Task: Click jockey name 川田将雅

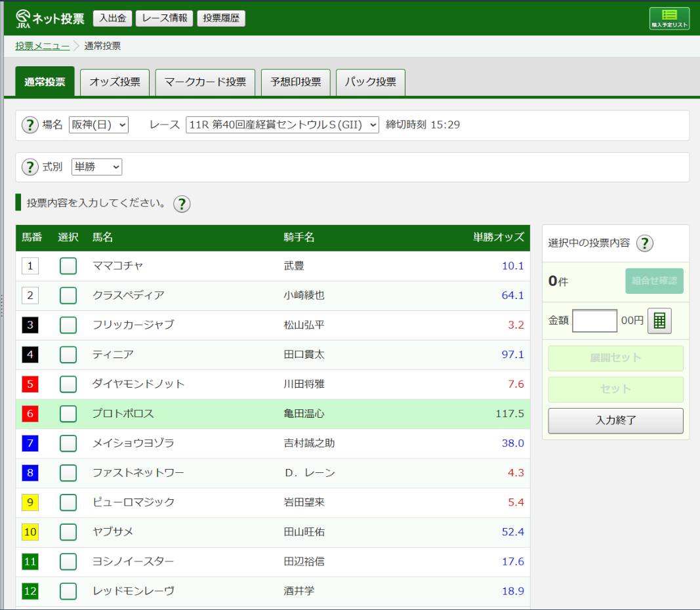Action: click(x=304, y=384)
